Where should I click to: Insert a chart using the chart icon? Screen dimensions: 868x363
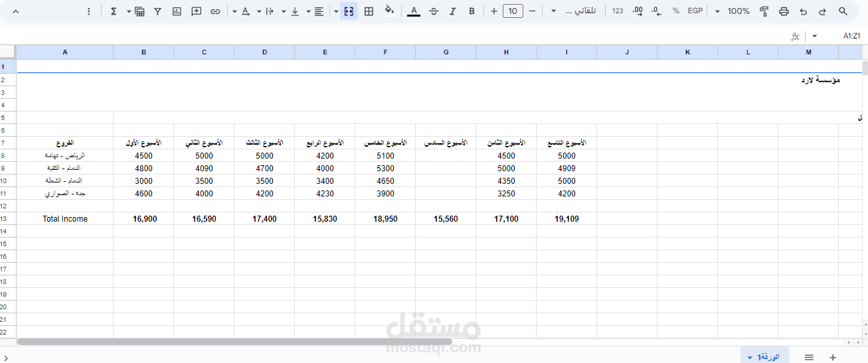tap(177, 11)
